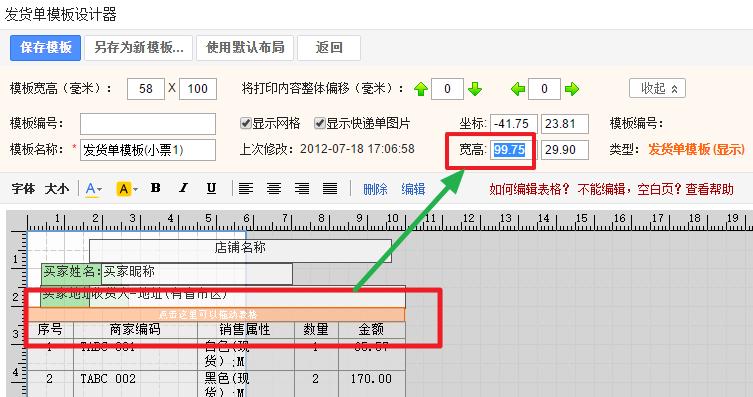This screenshot has height=397, width=753.
Task: Click the 商家编码 table header
Action: 135,330
